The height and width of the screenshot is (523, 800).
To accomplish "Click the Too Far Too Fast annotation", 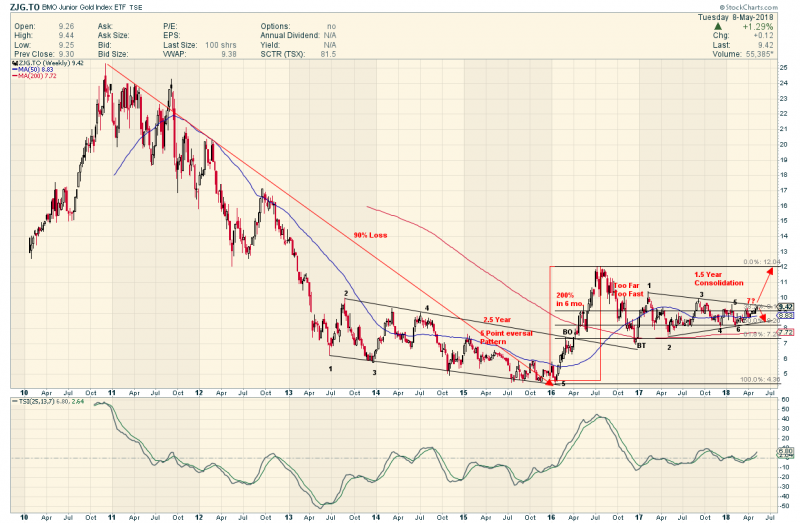I will point(628,290).
